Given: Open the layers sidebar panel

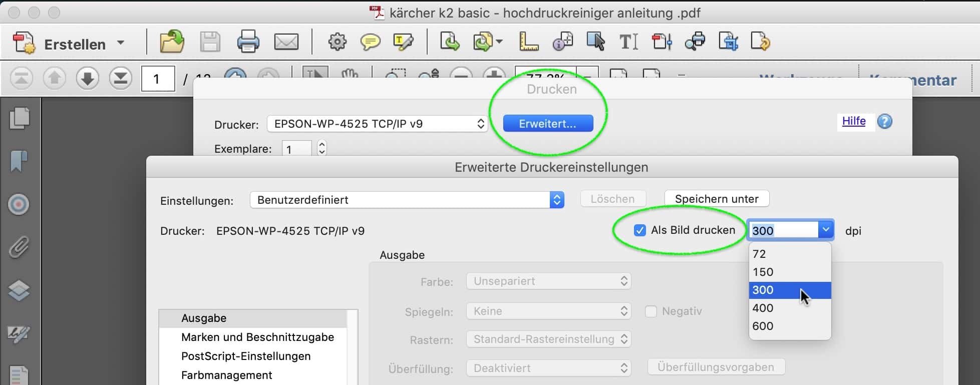Looking at the screenshot, I should pyautogui.click(x=19, y=290).
